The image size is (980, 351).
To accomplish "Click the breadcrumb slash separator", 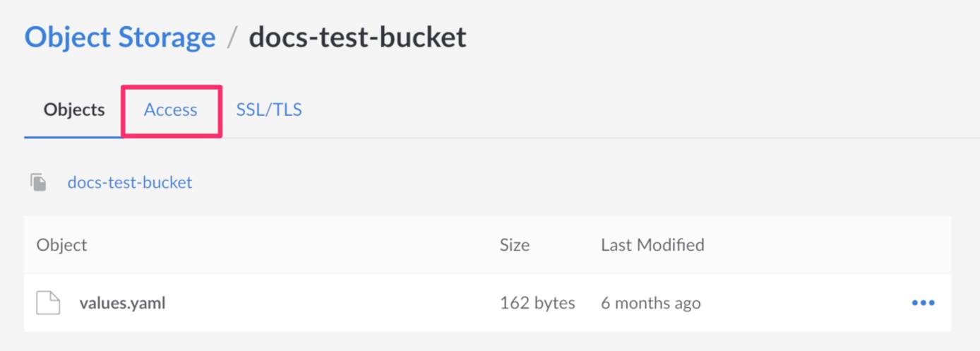I will (x=232, y=38).
